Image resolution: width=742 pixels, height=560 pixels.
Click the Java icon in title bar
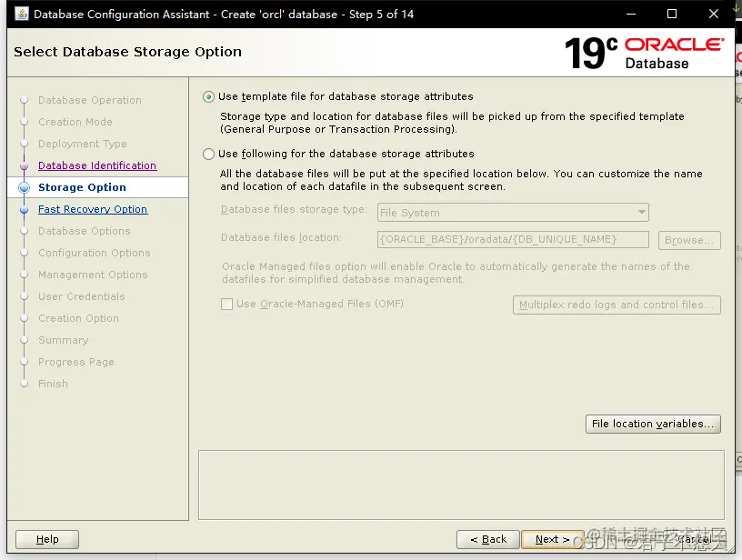click(x=22, y=14)
